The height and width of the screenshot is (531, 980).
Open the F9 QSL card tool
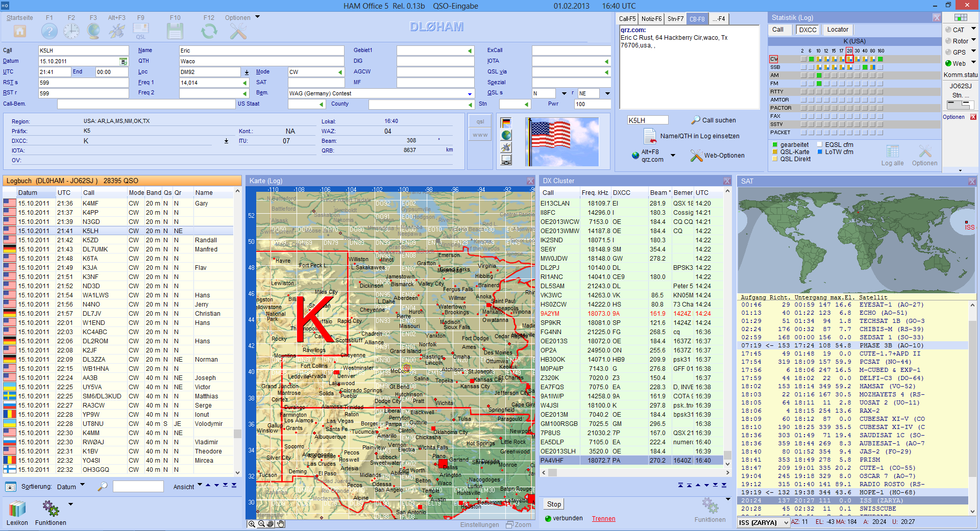(x=141, y=31)
